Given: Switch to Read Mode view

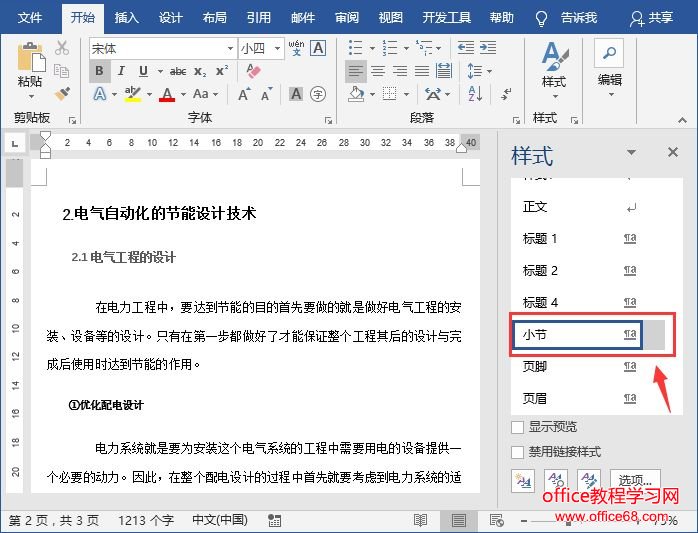Looking at the screenshot, I should [420, 520].
